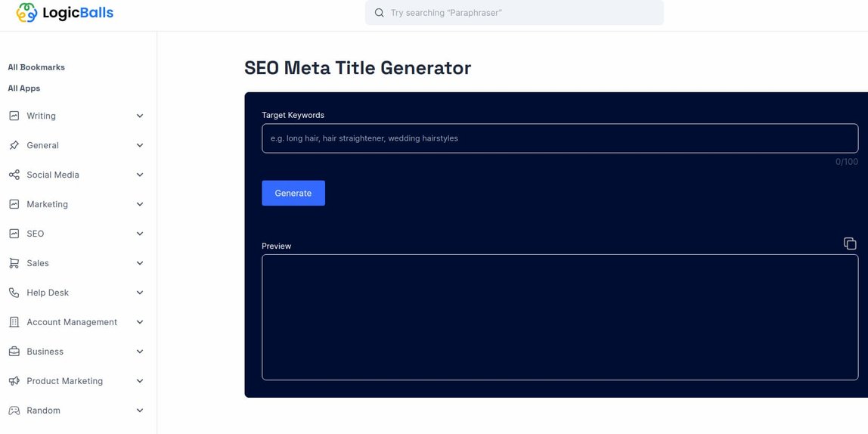
Task: Click the Help Desk phone icon
Action: click(14, 293)
